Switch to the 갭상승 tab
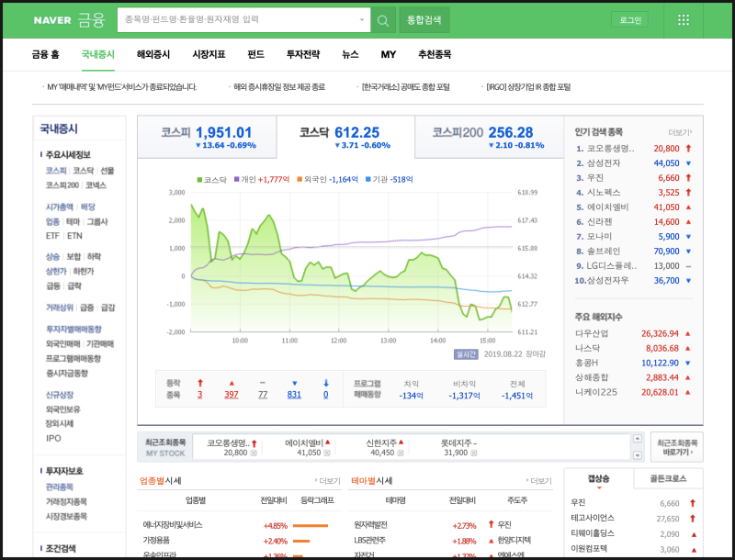Viewport: 735px width, 560px height. 599,478
